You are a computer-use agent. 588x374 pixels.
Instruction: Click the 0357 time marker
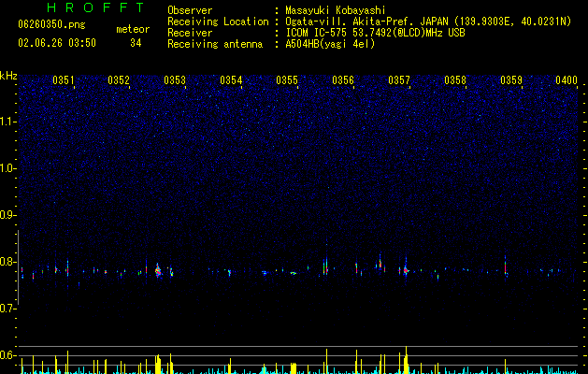(x=399, y=80)
